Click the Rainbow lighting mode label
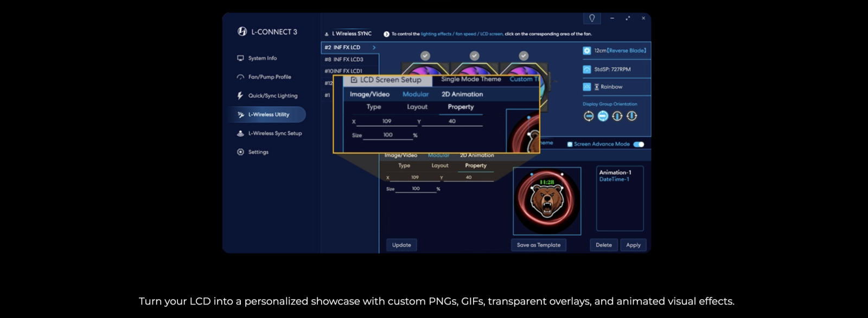This screenshot has height=318, width=868. pyautogui.click(x=611, y=87)
